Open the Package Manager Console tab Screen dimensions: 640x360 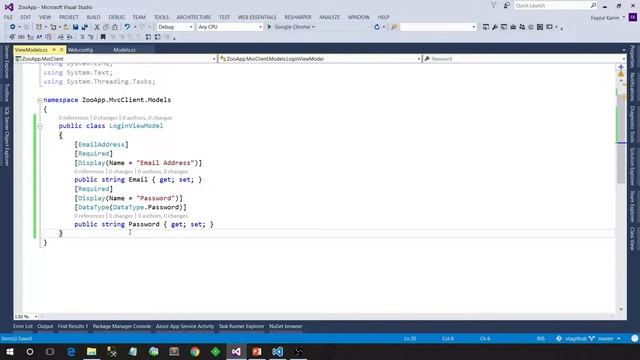122,326
